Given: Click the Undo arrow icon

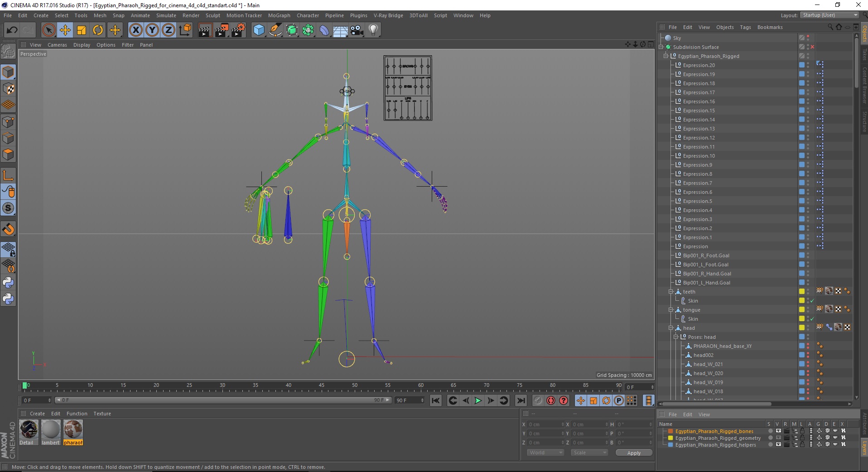Looking at the screenshot, I should click(12, 30).
